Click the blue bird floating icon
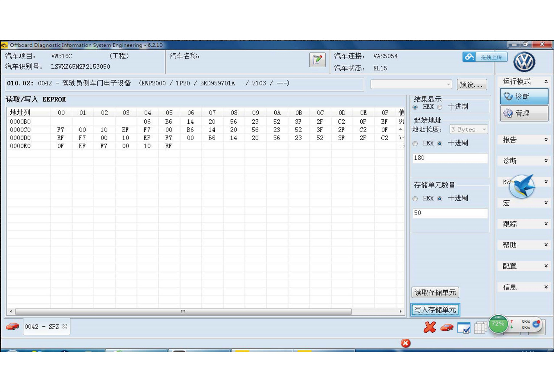This screenshot has height=392, width=554. 522,186
